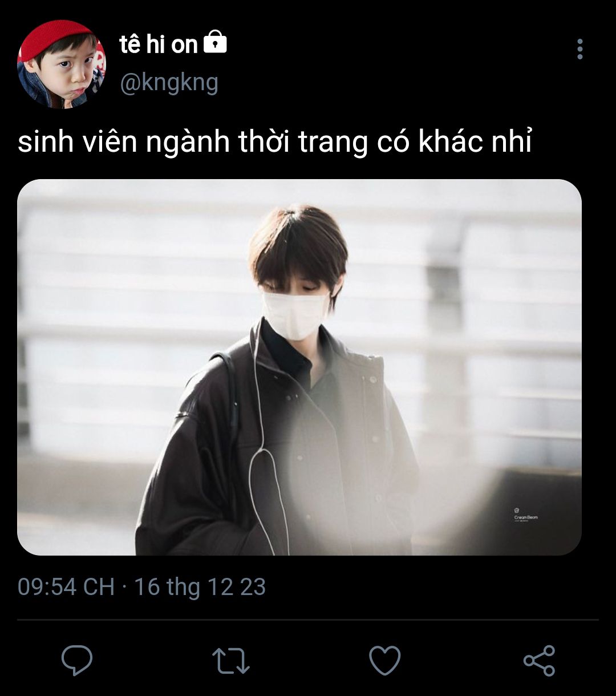This screenshot has width=616, height=696.
Task: Click the person's dark hair in the photo
Action: 299,245
